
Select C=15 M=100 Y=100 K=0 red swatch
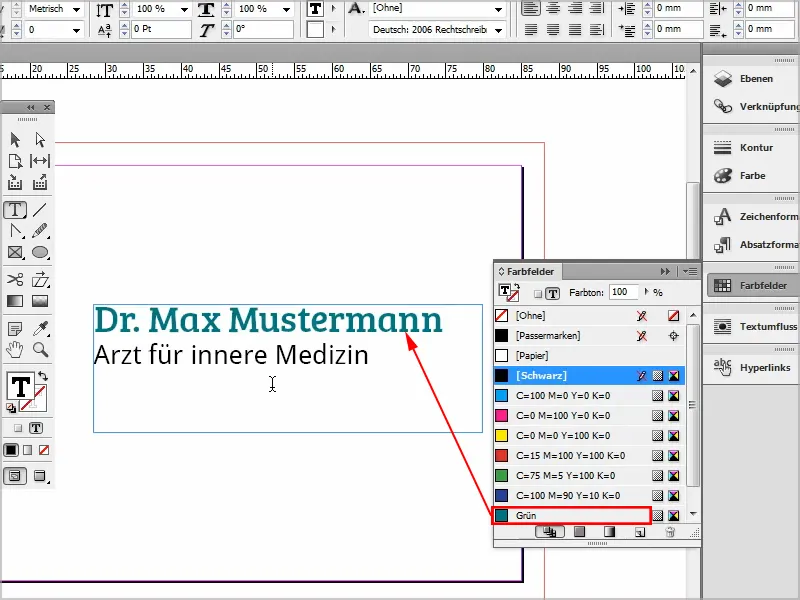pyautogui.click(x=589, y=456)
